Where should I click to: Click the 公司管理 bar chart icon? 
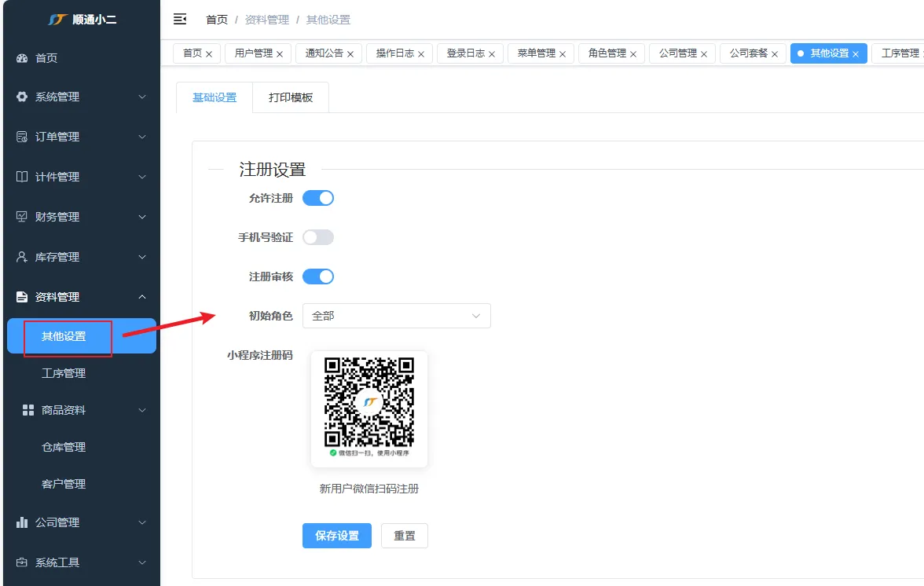pyautogui.click(x=22, y=522)
